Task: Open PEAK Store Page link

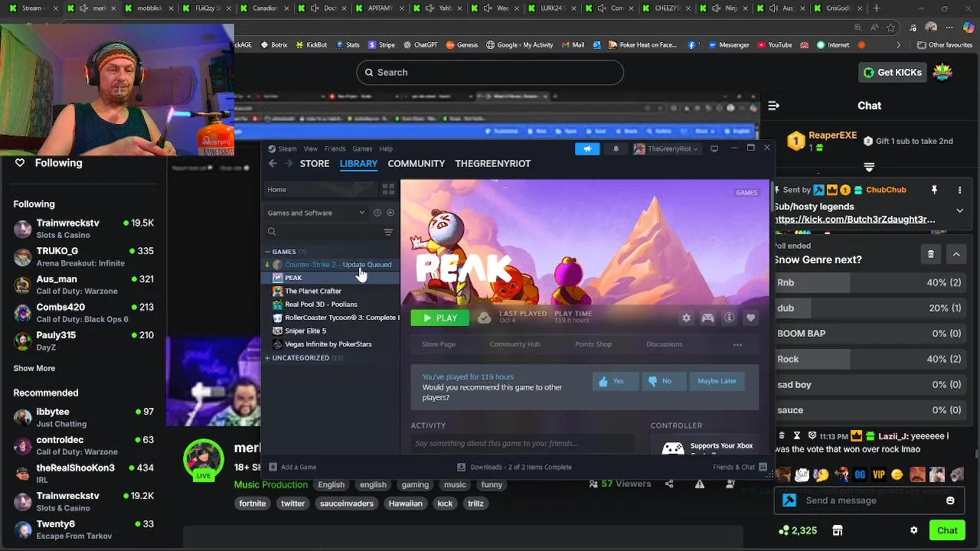Action: [439, 344]
